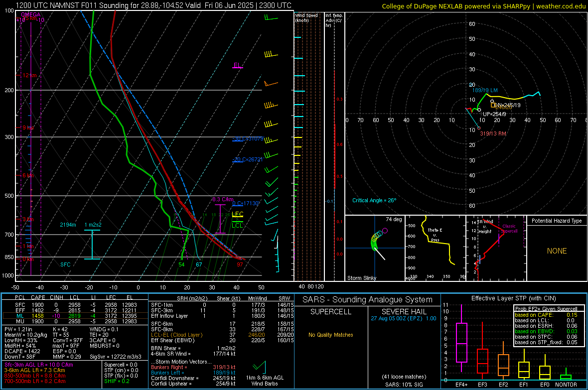Click the red Bunkers Right storm motion line
The image size is (588, 390).
click(x=193, y=367)
